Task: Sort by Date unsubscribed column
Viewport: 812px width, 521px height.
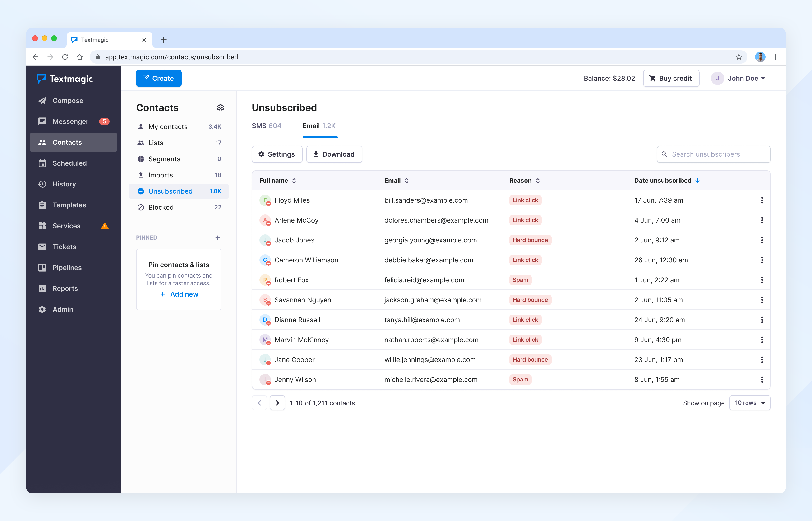Action: click(667, 181)
